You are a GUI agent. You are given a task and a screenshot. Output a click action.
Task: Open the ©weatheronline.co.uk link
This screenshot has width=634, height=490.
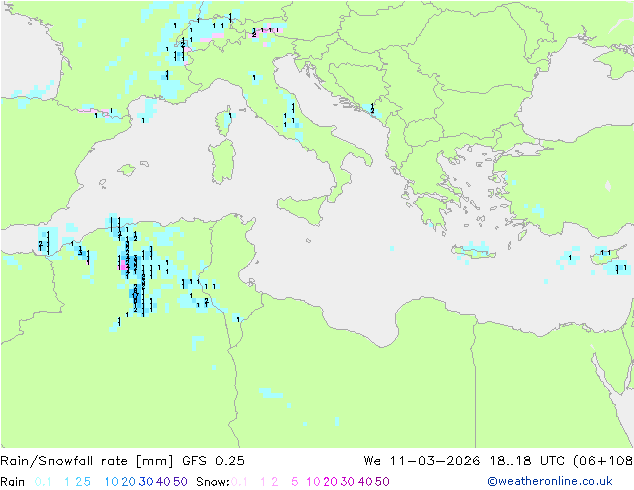click(550, 482)
